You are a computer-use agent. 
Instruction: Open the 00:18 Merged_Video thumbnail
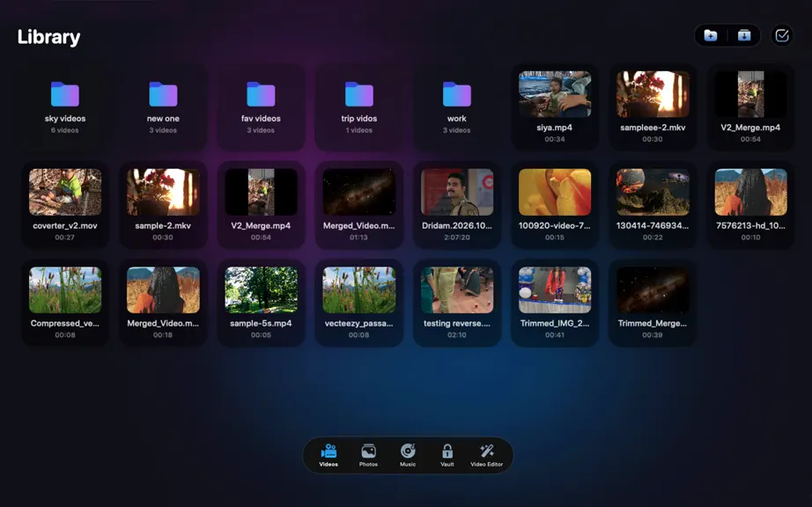tap(163, 290)
